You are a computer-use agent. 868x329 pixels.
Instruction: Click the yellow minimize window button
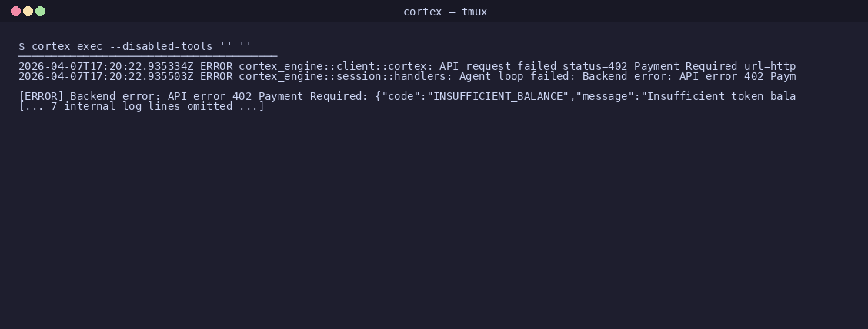click(x=28, y=11)
